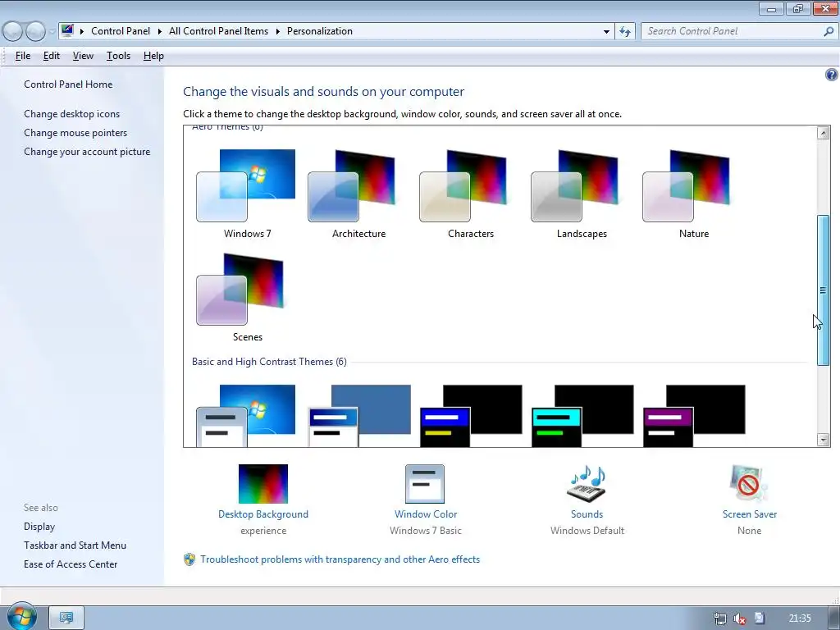Click the muted volume tray icon
The height and width of the screenshot is (630, 840).
[740, 619]
